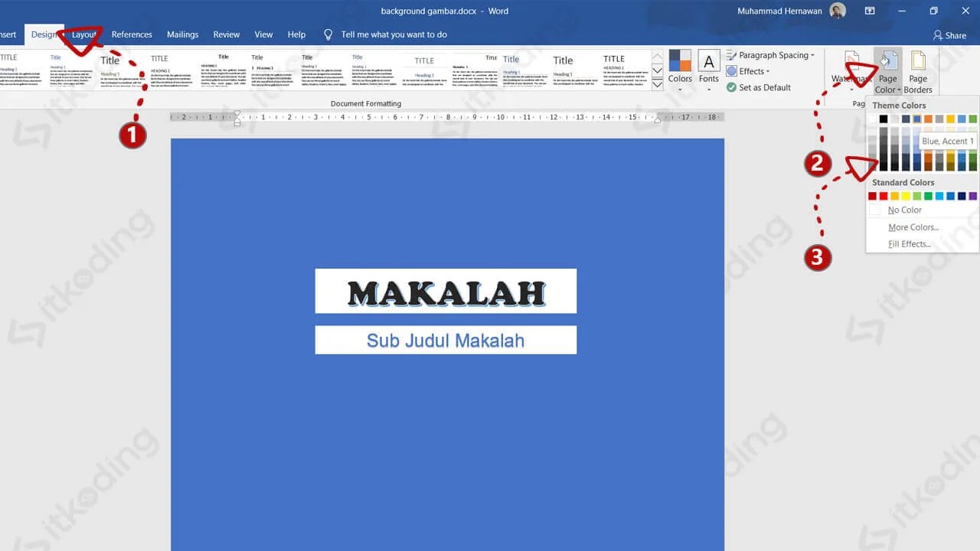Switch to the Mailings tab
Image resolution: width=980 pixels, height=551 pixels.
tap(183, 34)
